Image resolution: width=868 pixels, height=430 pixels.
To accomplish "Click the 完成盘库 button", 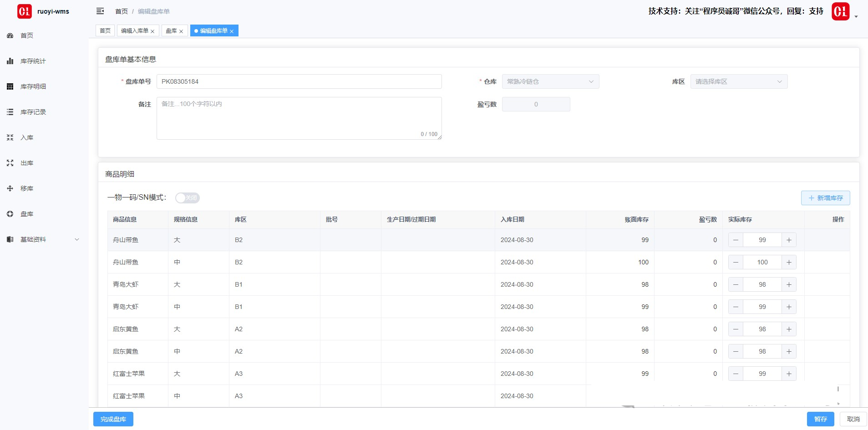I will tap(113, 419).
